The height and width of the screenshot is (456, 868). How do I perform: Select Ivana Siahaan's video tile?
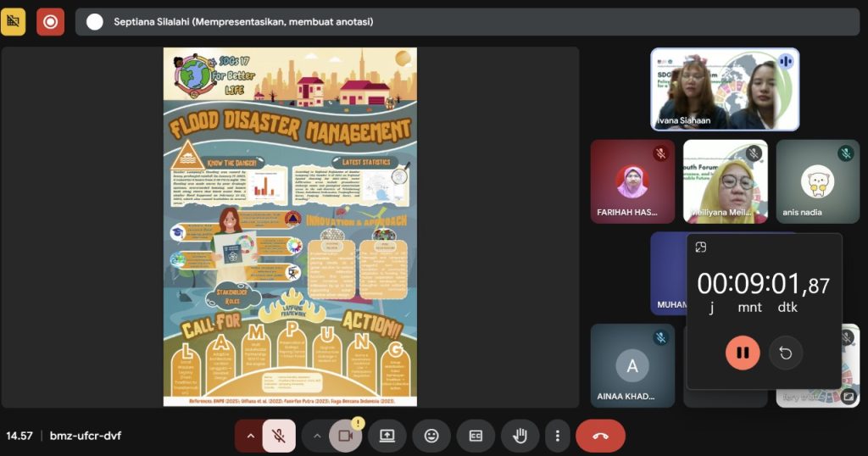tap(724, 89)
